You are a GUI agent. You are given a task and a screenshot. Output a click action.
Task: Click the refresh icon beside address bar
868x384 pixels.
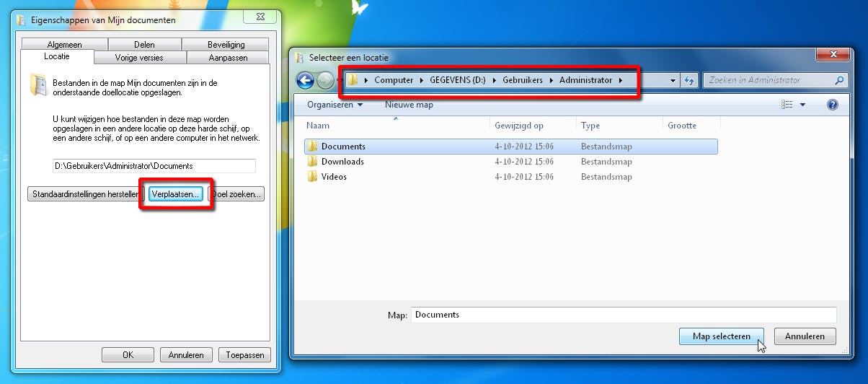tap(689, 80)
